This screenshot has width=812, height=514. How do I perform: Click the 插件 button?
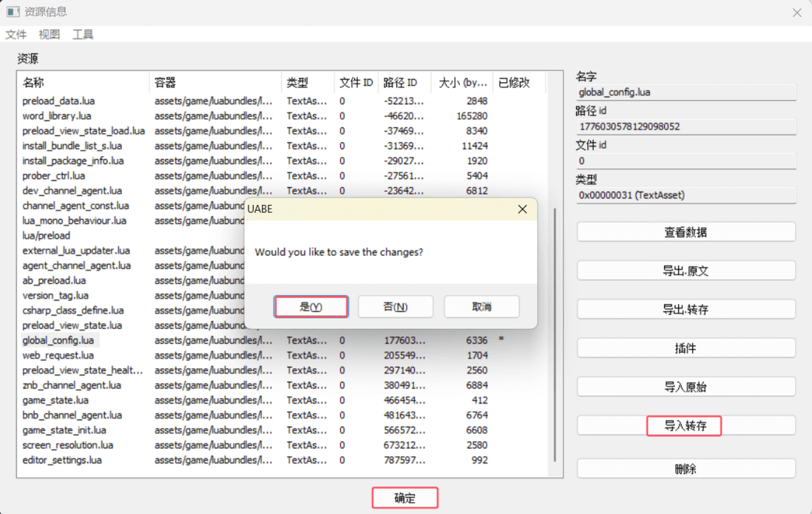click(x=686, y=348)
